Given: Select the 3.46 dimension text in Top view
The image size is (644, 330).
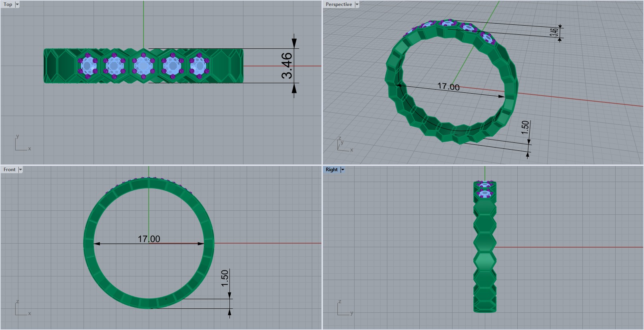Looking at the screenshot, I should (287, 66).
